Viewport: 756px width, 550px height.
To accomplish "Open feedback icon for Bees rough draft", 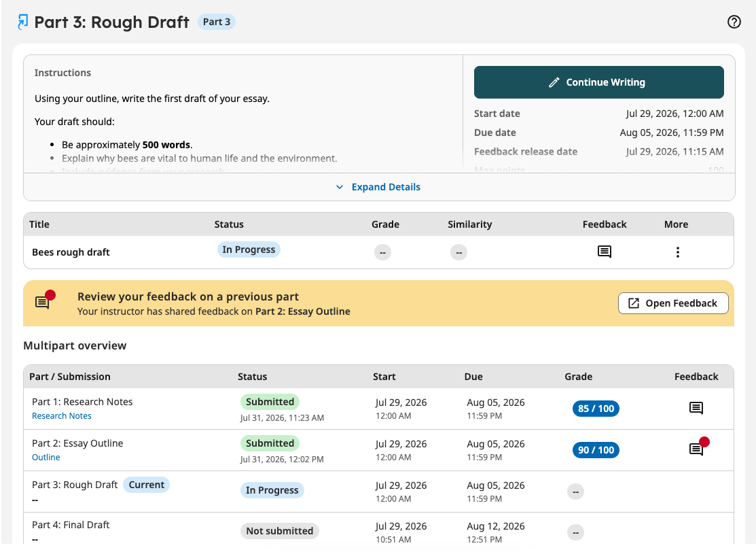I will click(x=604, y=252).
